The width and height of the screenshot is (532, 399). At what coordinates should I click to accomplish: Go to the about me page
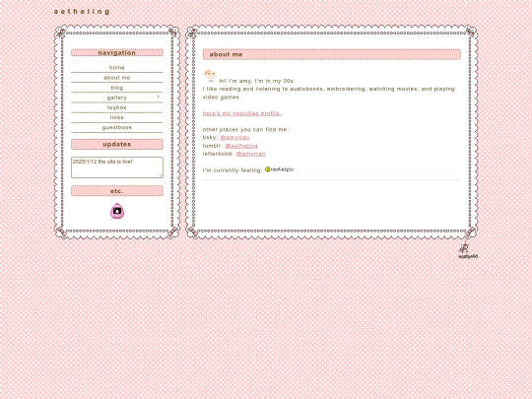[116, 78]
